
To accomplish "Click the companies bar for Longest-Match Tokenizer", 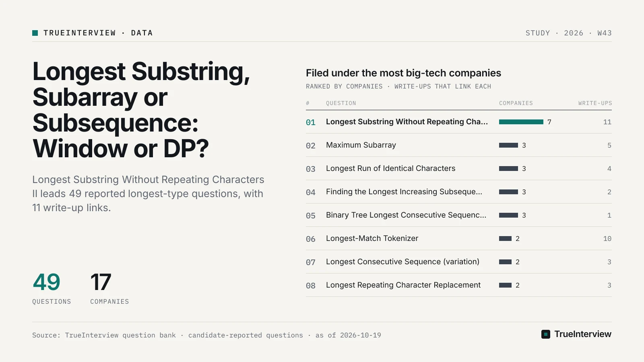I will click(x=505, y=239).
